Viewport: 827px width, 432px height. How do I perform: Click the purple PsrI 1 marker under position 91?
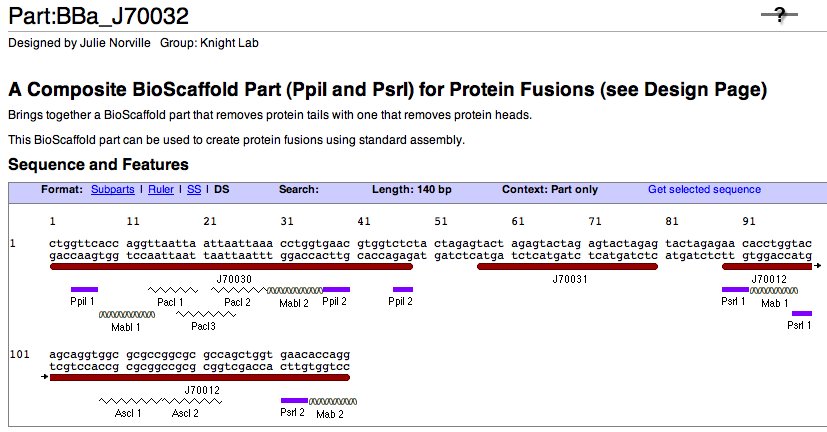tap(734, 289)
